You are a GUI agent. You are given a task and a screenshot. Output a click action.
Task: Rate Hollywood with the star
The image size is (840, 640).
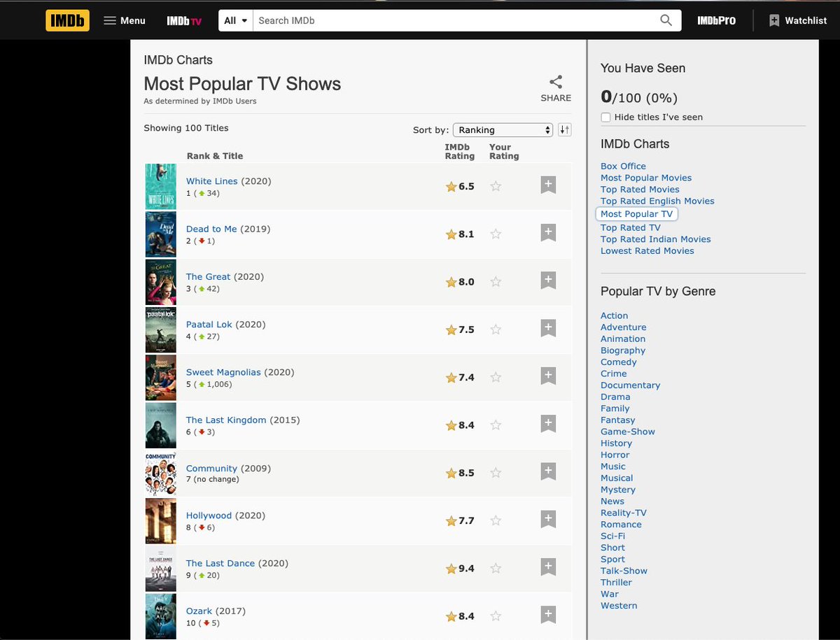[496, 520]
